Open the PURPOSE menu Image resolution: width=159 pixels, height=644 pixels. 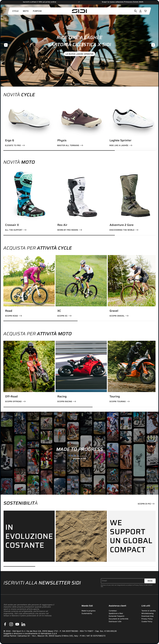coord(37,11)
